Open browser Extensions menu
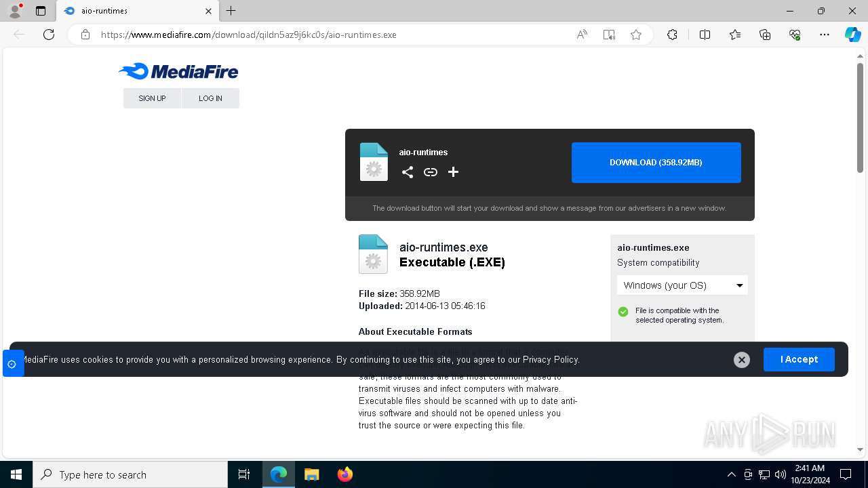Image resolution: width=868 pixels, height=488 pixels. point(672,35)
